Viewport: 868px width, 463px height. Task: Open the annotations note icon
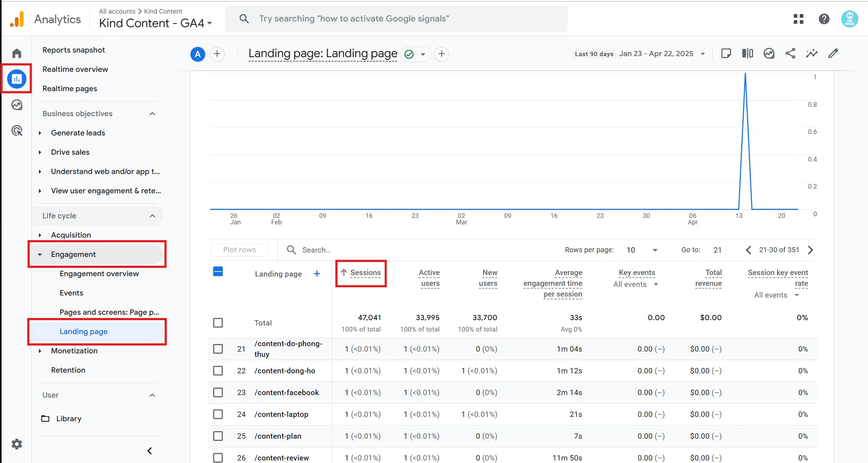(726, 54)
